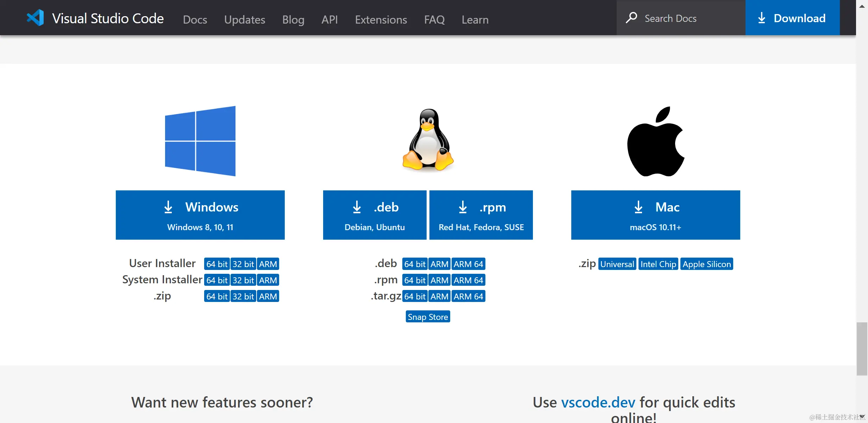Click the Apple logo image
Screen dimensions: 868x423
click(656, 141)
